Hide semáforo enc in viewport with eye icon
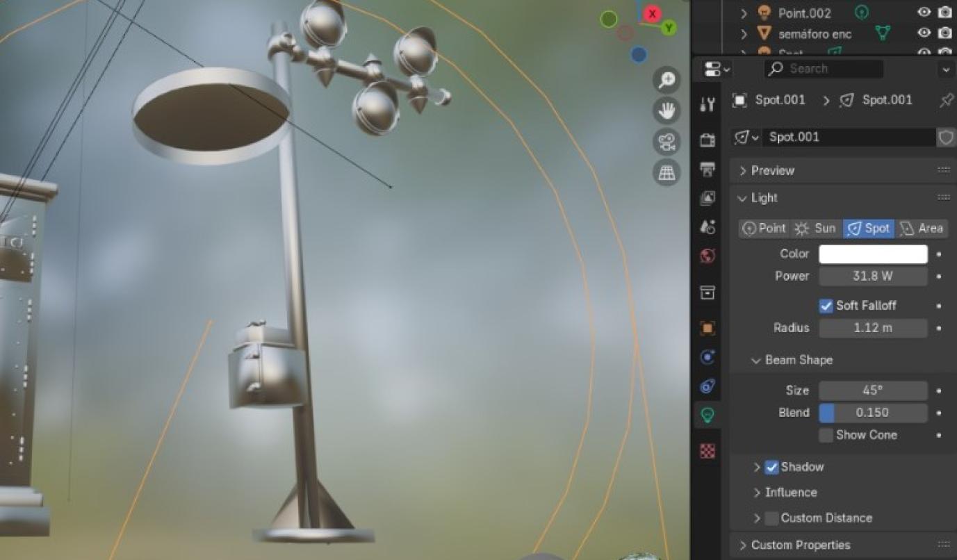This screenshot has height=560, width=957. tap(924, 33)
